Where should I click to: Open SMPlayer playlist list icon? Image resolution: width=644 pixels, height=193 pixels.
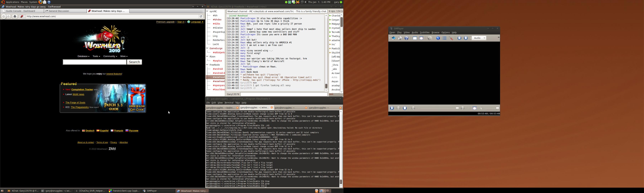pyautogui.click(x=445, y=38)
